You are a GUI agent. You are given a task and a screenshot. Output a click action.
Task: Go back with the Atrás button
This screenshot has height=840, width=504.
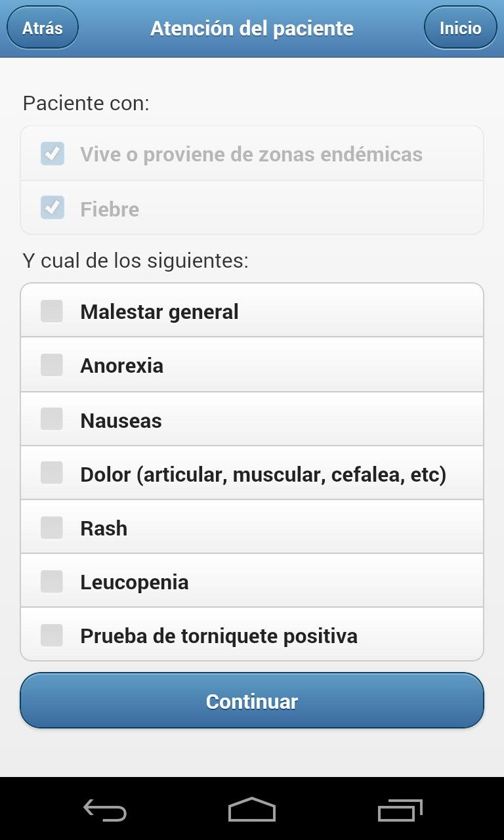point(43,28)
